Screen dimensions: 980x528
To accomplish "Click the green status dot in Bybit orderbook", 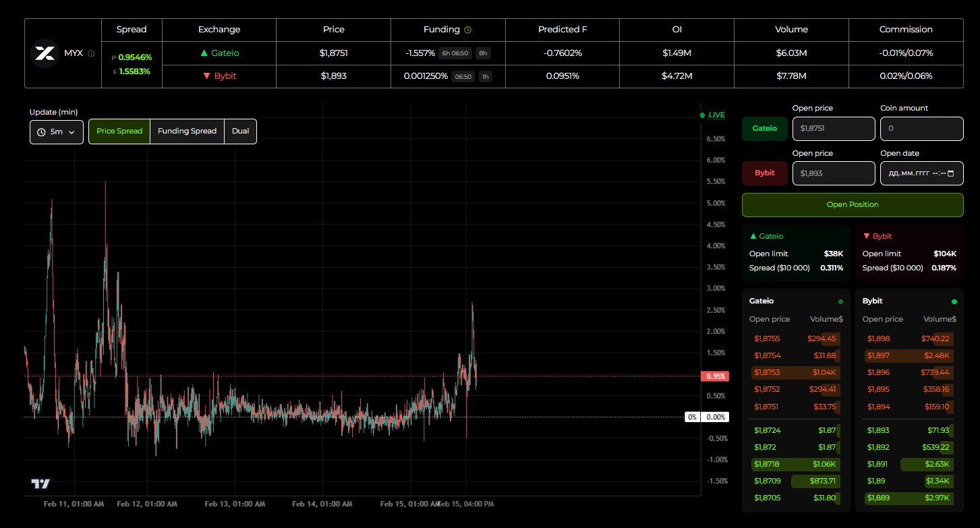I will (x=955, y=301).
